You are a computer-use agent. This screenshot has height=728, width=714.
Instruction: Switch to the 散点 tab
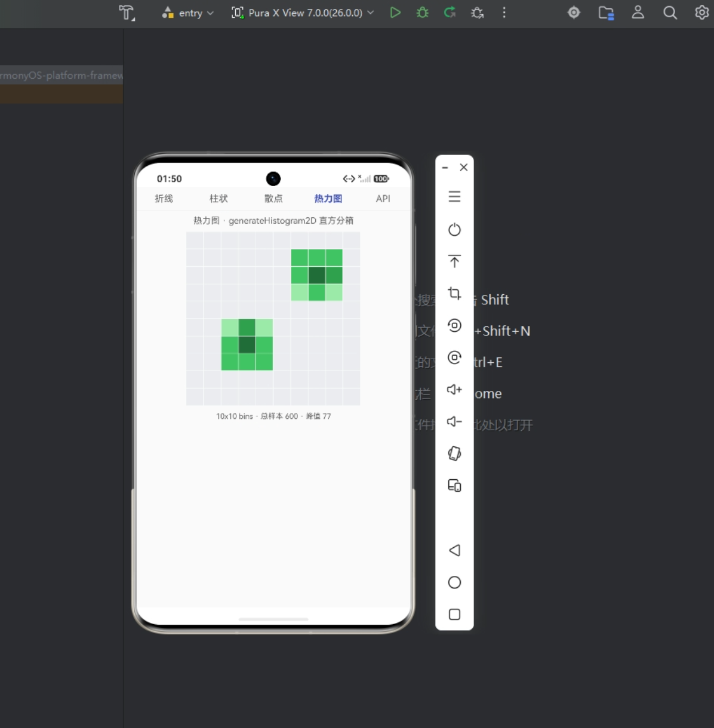(x=273, y=199)
